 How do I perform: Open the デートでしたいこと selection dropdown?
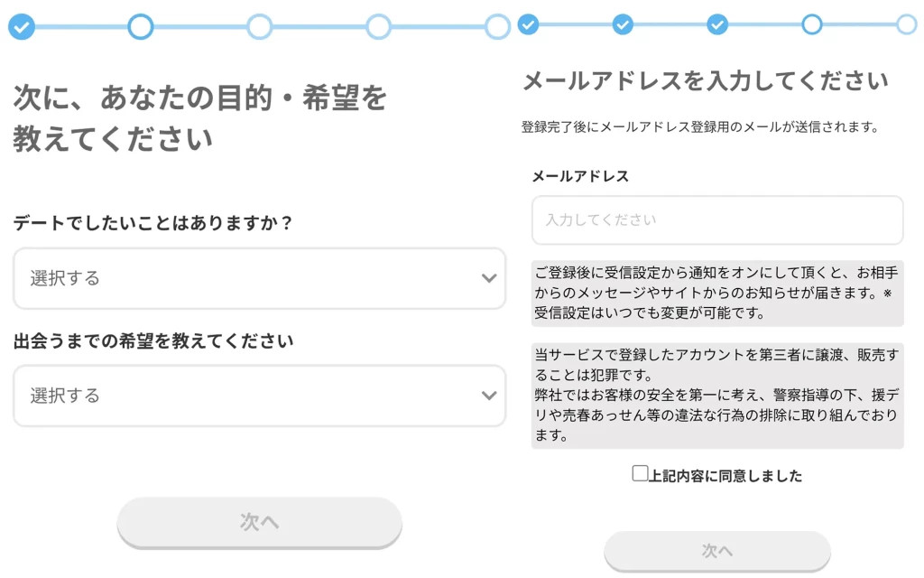coord(259,278)
